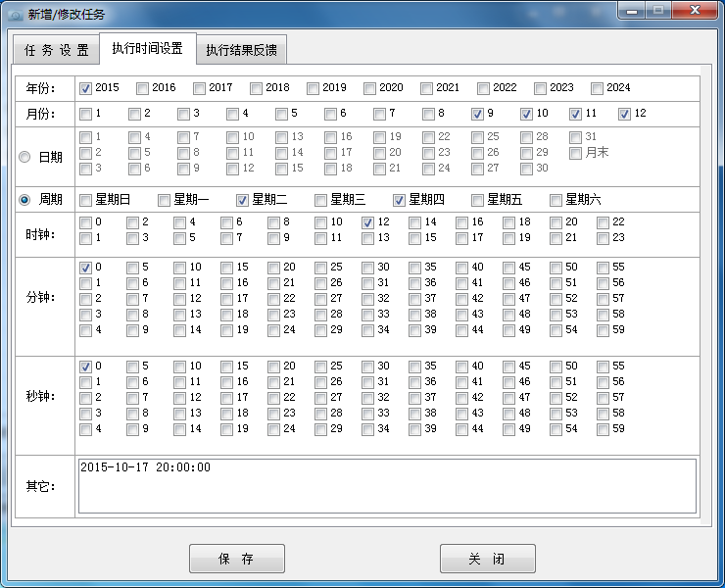The height and width of the screenshot is (588, 725).
Task: Uncheck hour 12 in 时钟 row
Action: coord(367,223)
